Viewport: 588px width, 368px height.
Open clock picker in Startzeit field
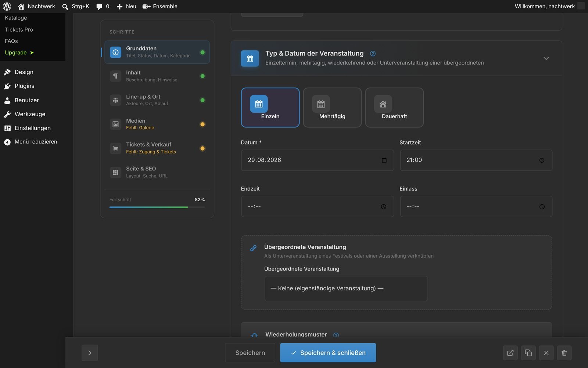(542, 160)
